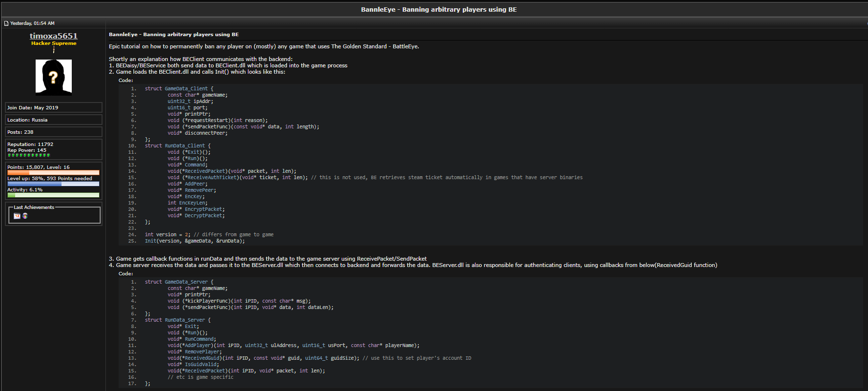Click the green Rep Power pips bar
The height and width of the screenshot is (391, 868).
tap(29, 155)
